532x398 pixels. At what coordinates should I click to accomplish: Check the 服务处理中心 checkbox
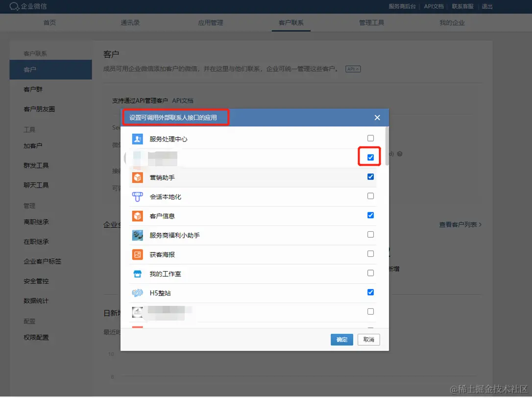click(x=370, y=138)
